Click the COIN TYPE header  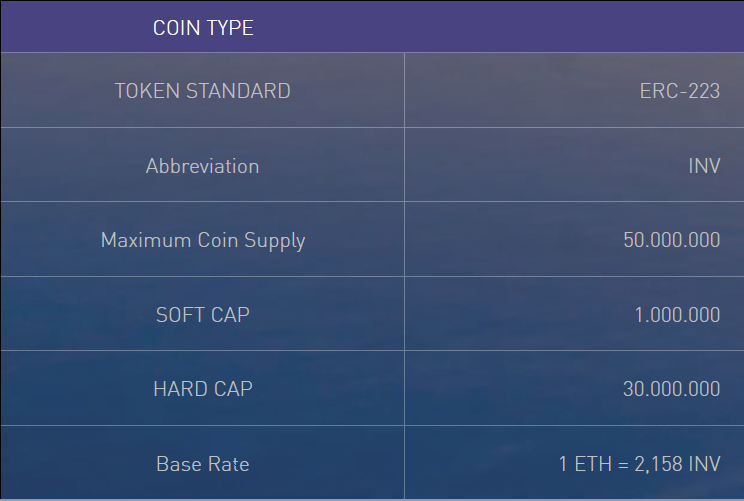pyautogui.click(x=203, y=28)
